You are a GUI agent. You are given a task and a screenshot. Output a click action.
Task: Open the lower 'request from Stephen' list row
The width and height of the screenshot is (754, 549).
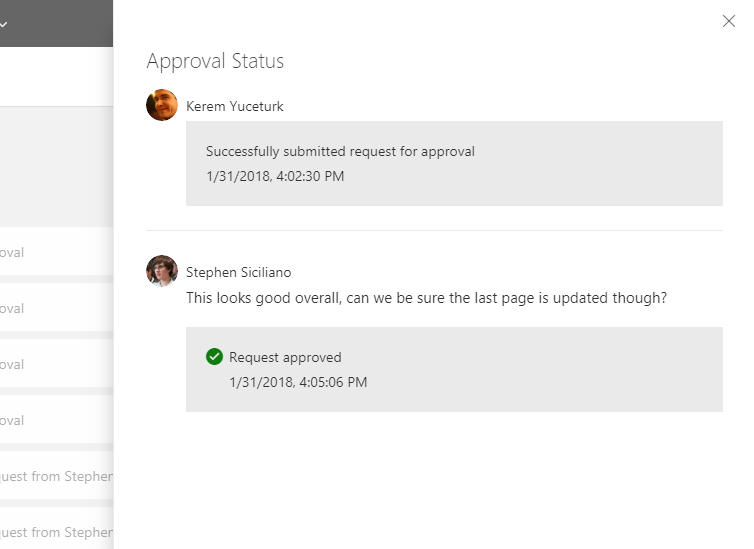56,532
